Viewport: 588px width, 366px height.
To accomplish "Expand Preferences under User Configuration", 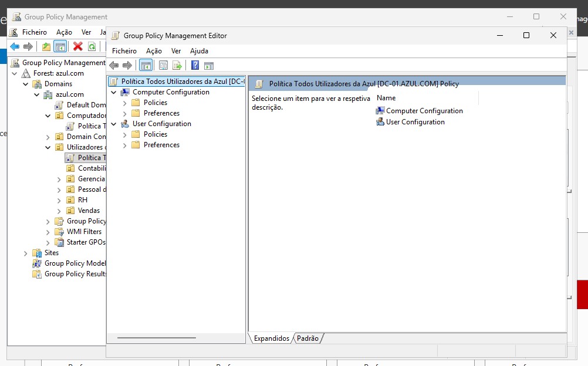I will click(x=124, y=145).
